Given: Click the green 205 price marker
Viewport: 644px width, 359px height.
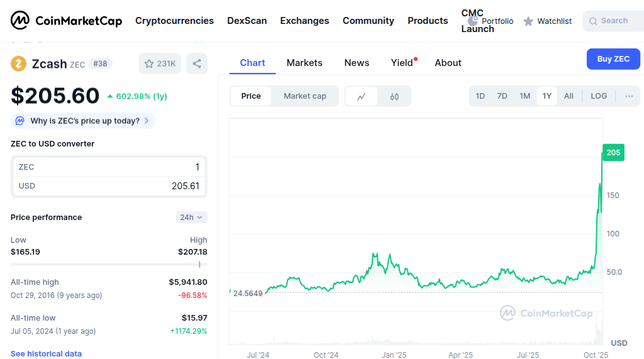Looking at the screenshot, I should (613, 152).
